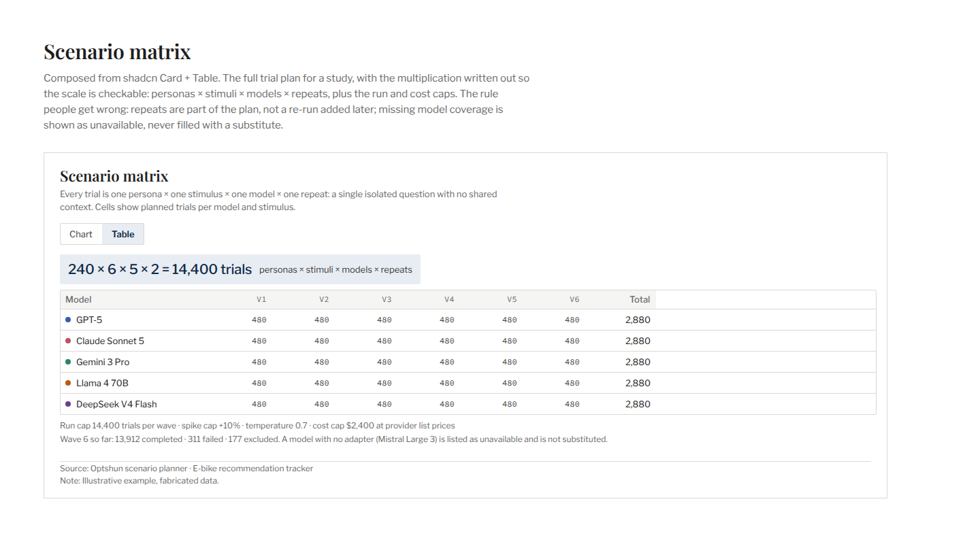Viewport: 980px width, 542px height.
Task: Select the Llama 4 70B row label
Action: coord(102,383)
